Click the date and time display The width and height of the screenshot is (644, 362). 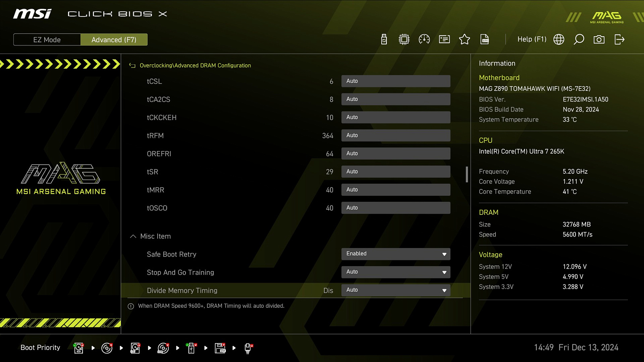pos(576,348)
